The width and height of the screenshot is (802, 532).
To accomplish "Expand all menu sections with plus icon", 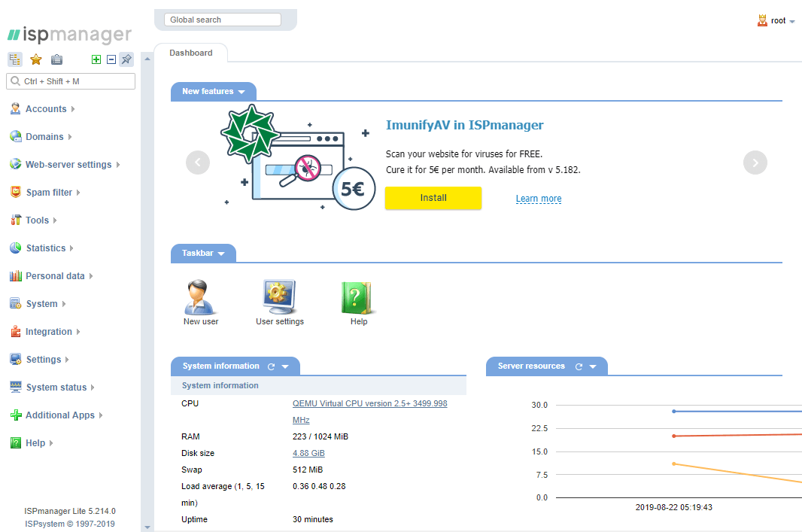I will pyautogui.click(x=96, y=59).
